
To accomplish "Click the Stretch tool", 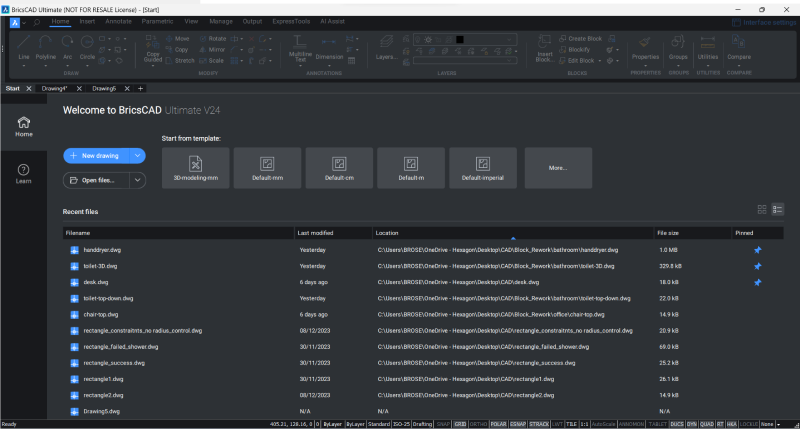I will (180, 60).
